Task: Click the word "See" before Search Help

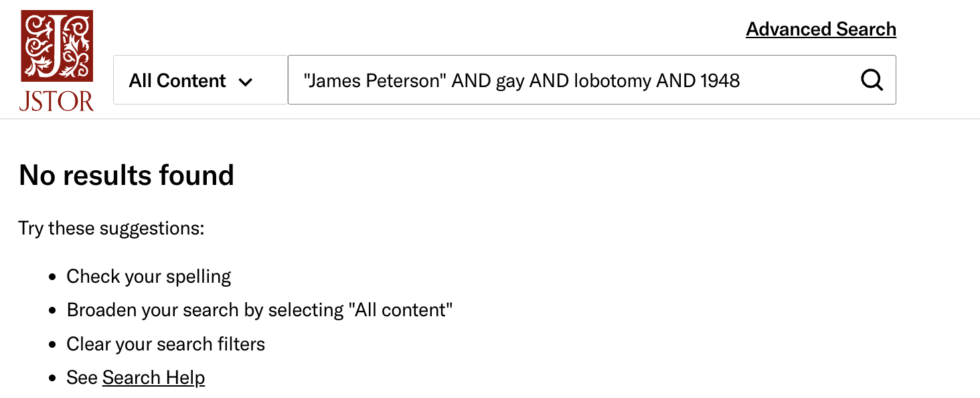Action: tap(82, 378)
